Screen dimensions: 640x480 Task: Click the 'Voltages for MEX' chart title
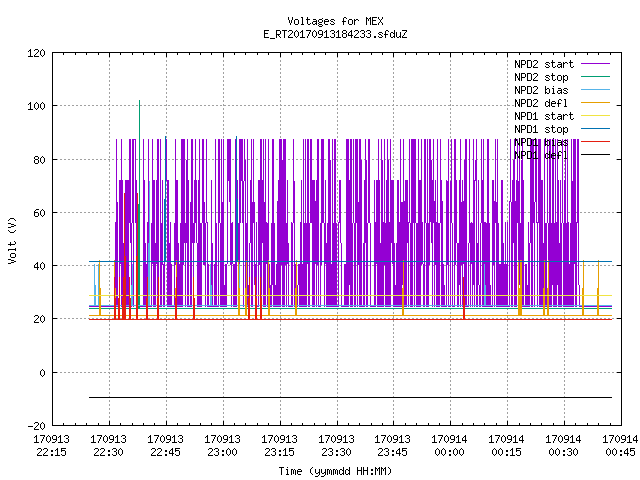coord(335,21)
